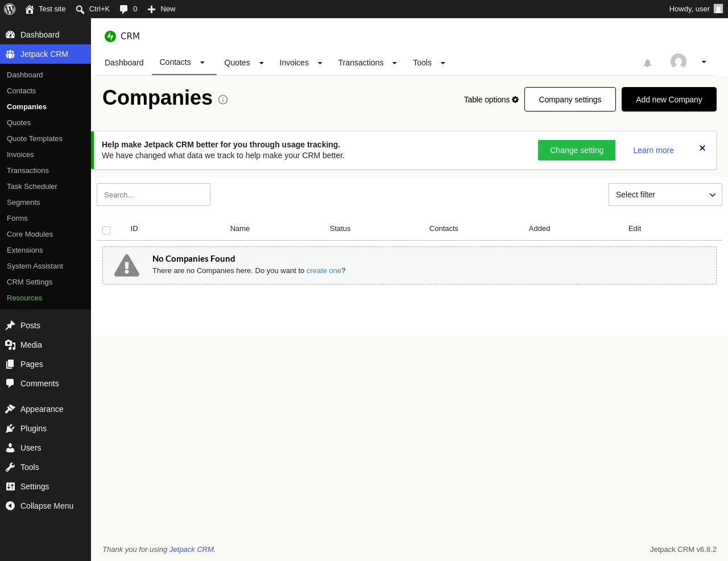Expand the Contacts dropdown arrow
728x561 pixels.
[x=202, y=63]
